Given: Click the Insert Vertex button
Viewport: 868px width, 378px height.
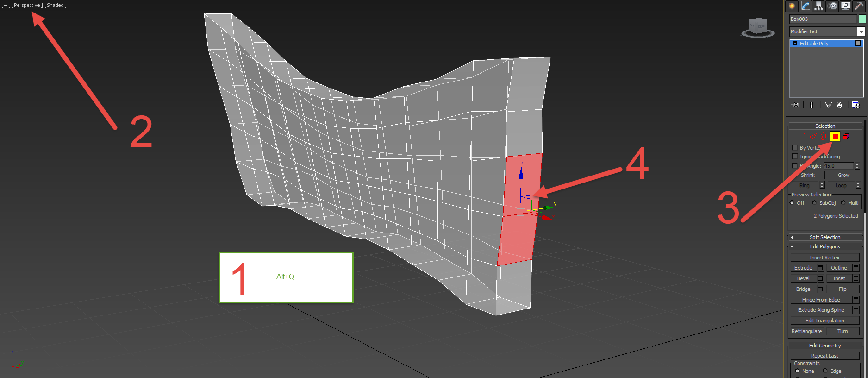Looking at the screenshot, I should point(824,258).
